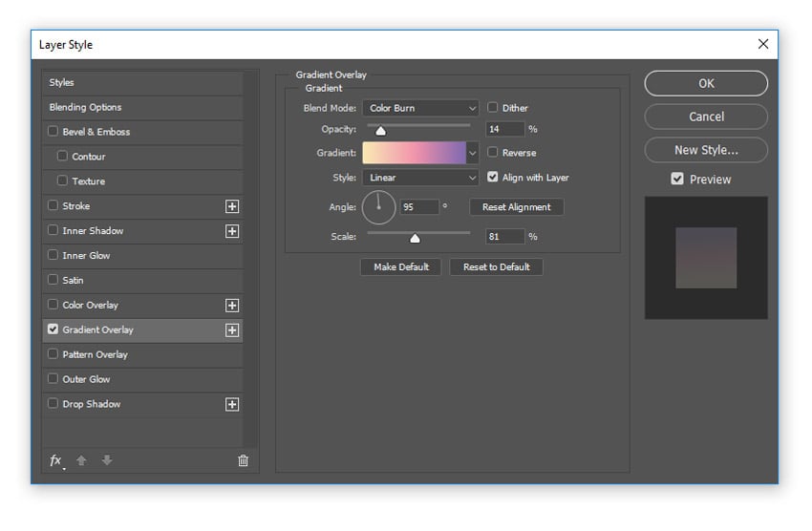The height and width of the screenshot is (531, 812).
Task: Enable the Stroke checkbox
Action: [53, 205]
